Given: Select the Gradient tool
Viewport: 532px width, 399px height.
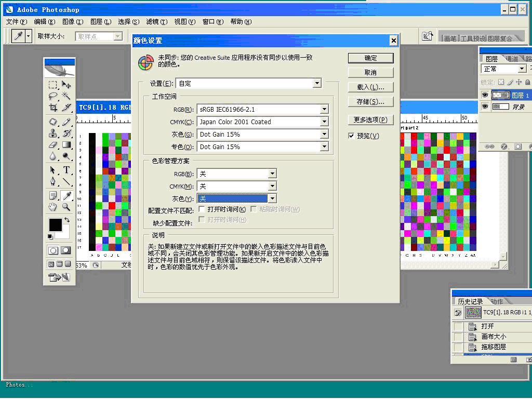Looking at the screenshot, I should click(x=66, y=145).
